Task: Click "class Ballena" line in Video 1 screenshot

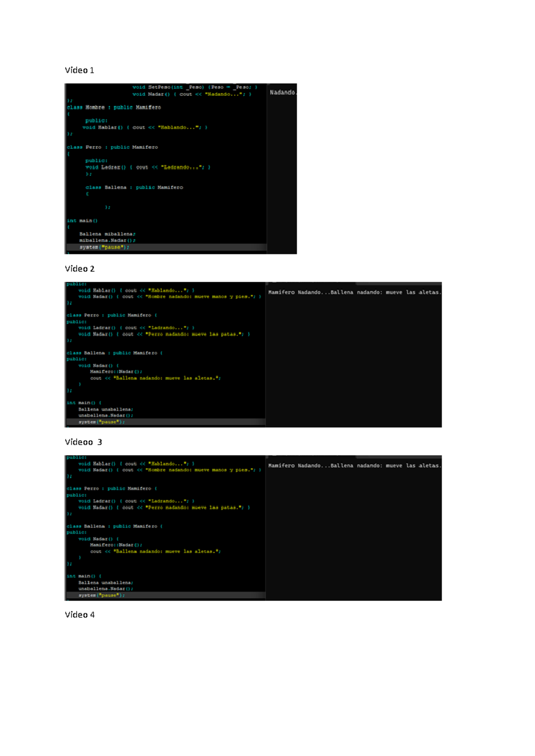Action: (x=134, y=187)
